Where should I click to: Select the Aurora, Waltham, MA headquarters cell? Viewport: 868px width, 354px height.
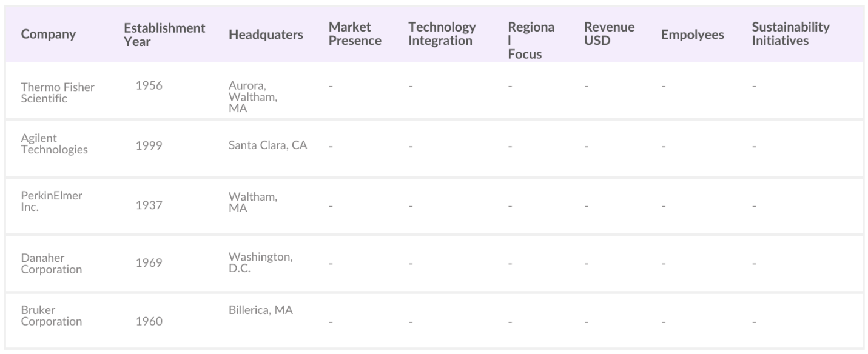[253, 96]
